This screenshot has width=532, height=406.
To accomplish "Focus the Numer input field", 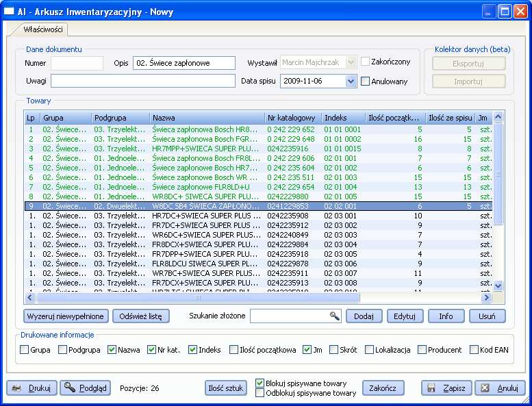I will pos(77,63).
